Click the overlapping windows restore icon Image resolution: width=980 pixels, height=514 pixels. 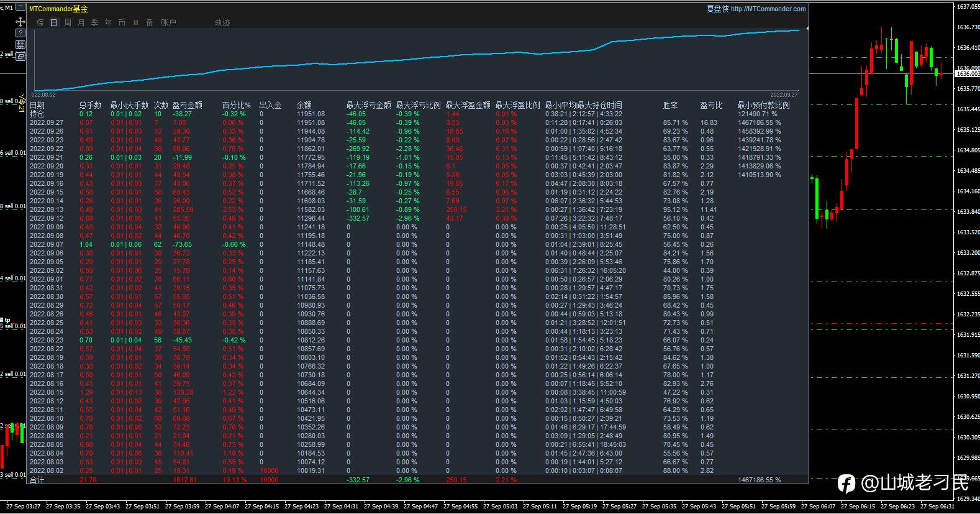pyautogui.click(x=20, y=57)
